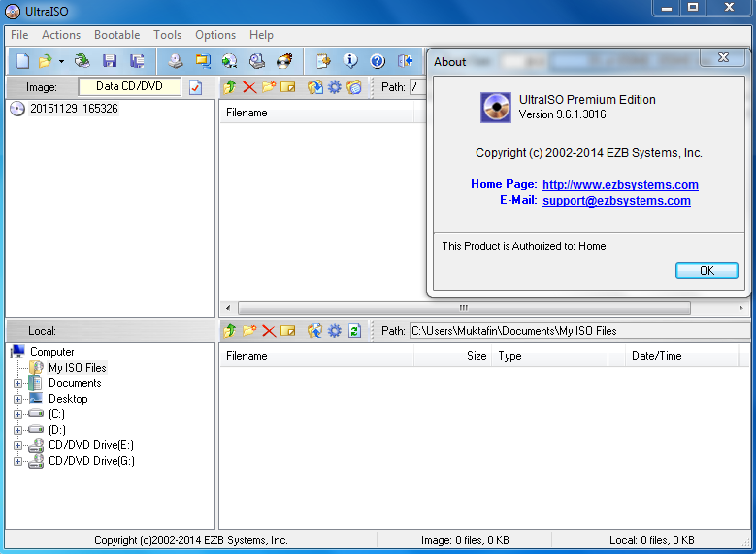Expand the CD/DVD Drive(E:) node
Image resolution: width=756 pixels, height=554 pixels.
17,446
